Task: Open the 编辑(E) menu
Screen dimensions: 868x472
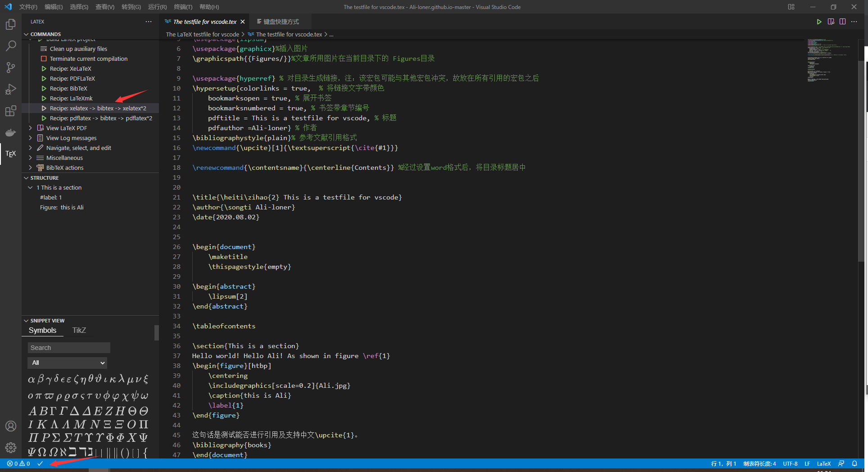Action: click(x=54, y=7)
